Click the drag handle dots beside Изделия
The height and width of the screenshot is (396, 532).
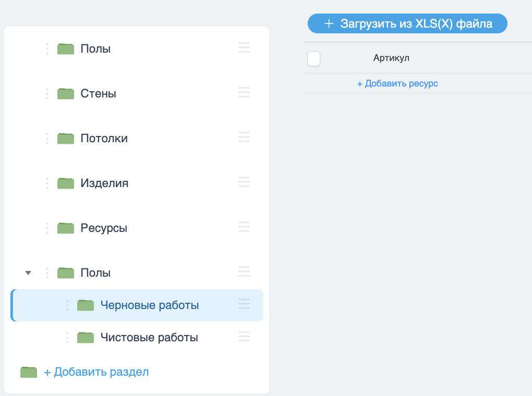pyautogui.click(x=47, y=183)
